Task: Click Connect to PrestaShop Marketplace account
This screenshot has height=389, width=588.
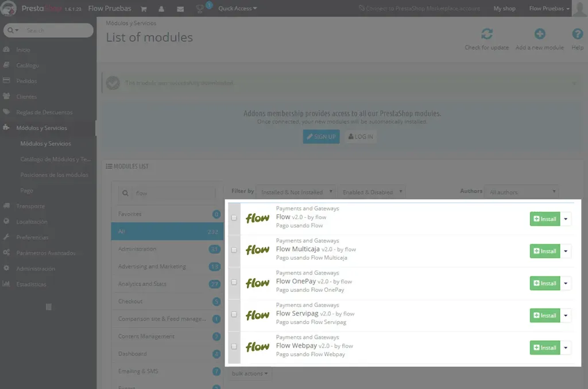Action: click(x=419, y=8)
